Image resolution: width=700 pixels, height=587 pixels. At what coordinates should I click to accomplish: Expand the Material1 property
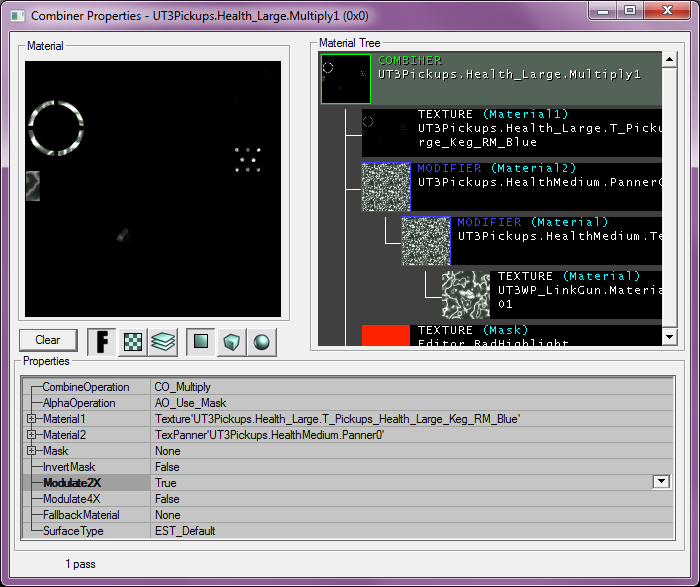coord(32,419)
